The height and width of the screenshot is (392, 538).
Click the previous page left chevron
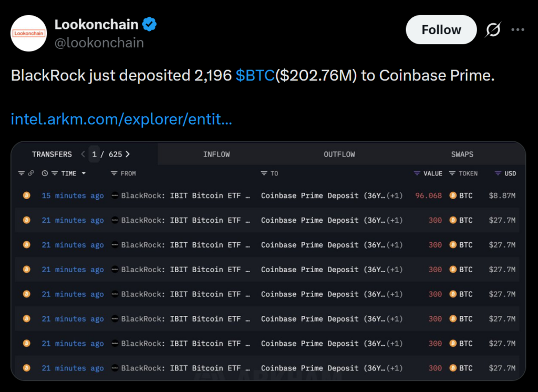coord(82,154)
